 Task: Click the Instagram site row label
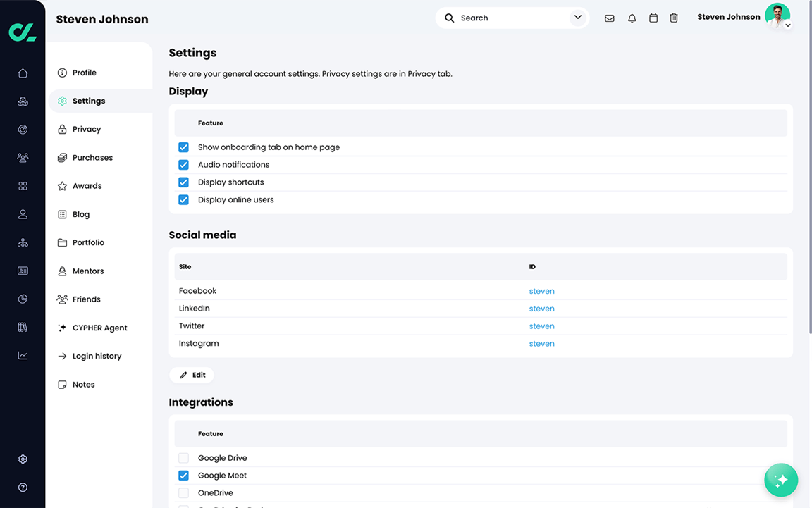tap(199, 343)
